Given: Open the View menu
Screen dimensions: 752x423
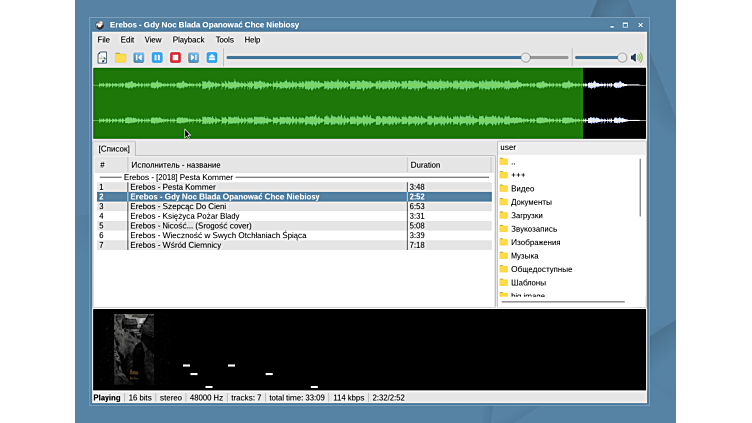Looking at the screenshot, I should [x=153, y=40].
